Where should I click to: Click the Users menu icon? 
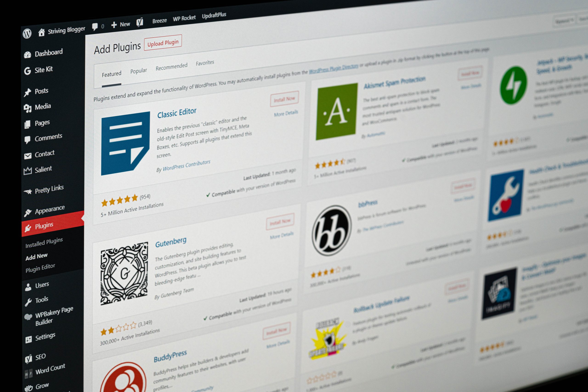click(28, 285)
